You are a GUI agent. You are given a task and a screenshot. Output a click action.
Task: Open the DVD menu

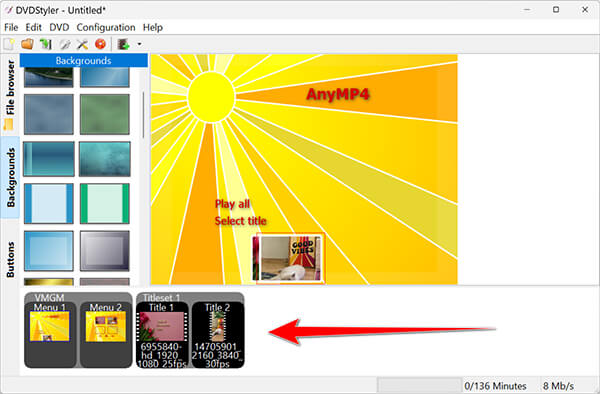59,28
